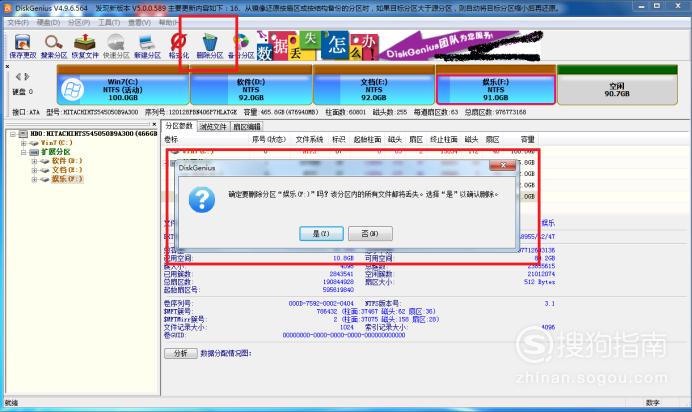Image resolution: width=692 pixels, height=412 pixels.
Task: Click the 标识 column header
Action: pos(338,140)
